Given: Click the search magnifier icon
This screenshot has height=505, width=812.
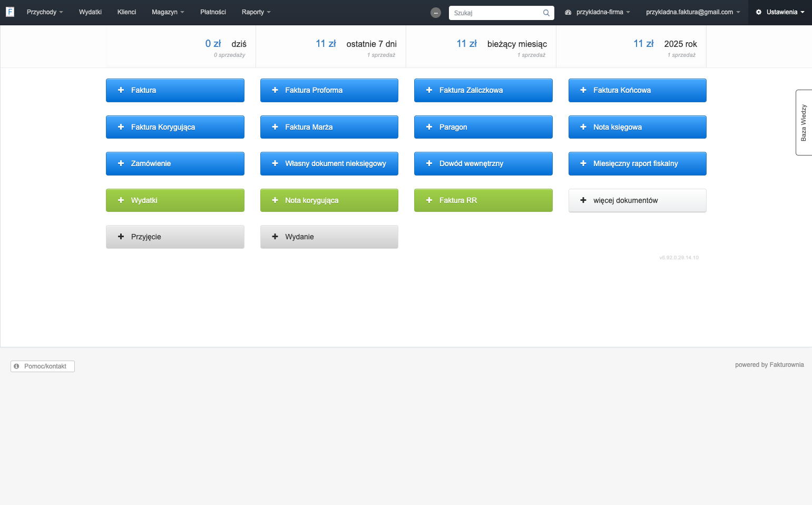Looking at the screenshot, I should [546, 13].
